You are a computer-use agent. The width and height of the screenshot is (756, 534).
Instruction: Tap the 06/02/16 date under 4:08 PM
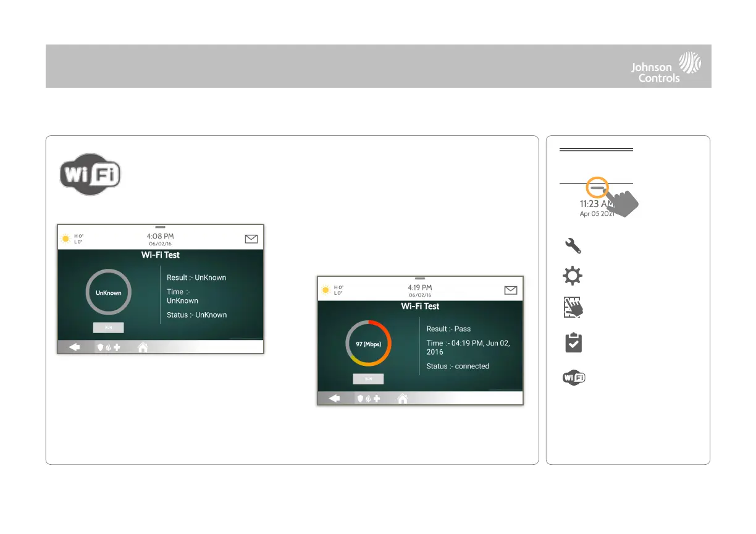[x=161, y=244]
